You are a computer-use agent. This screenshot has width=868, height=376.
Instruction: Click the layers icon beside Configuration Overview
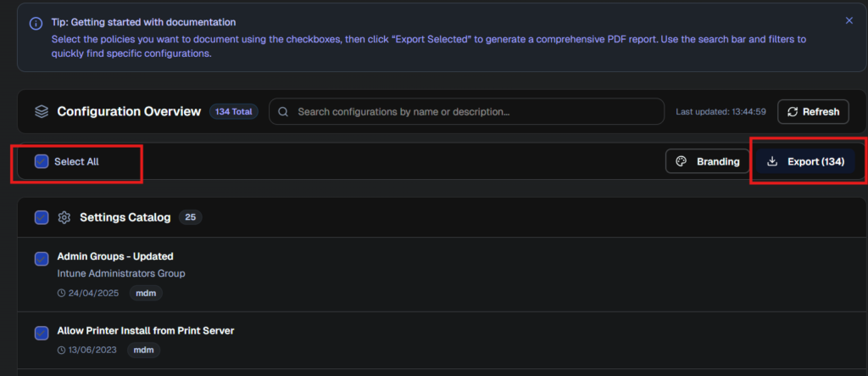pyautogui.click(x=41, y=112)
